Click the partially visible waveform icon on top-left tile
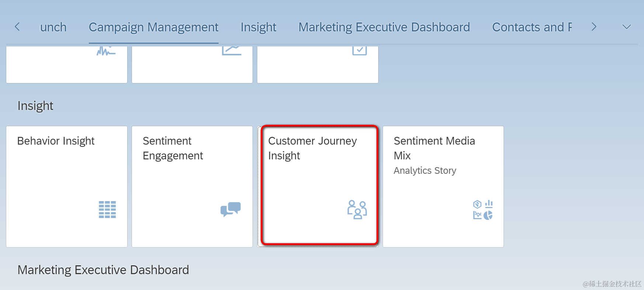This screenshot has width=644, height=290. [106, 51]
